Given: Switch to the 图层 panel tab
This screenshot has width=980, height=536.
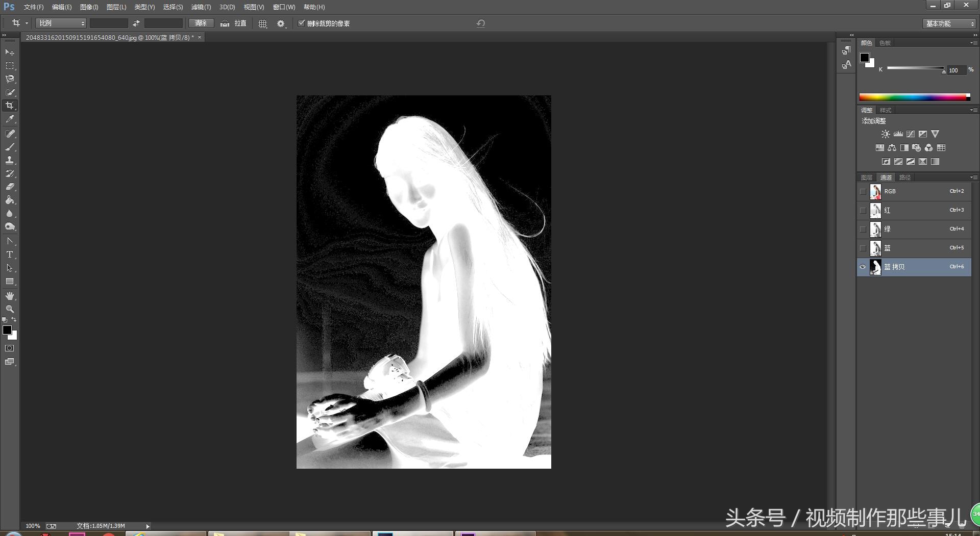Looking at the screenshot, I should click(867, 177).
